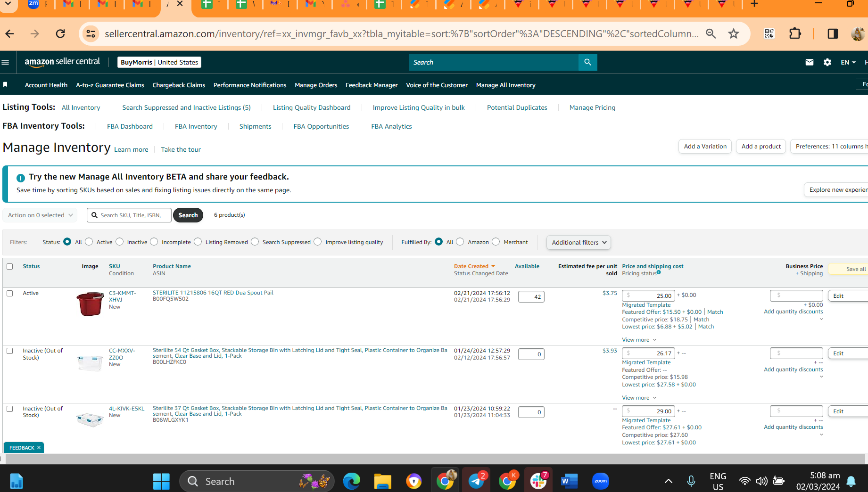Expand quantity discounts chevron for $25.00 row
The width and height of the screenshot is (868, 492).
coord(821,319)
